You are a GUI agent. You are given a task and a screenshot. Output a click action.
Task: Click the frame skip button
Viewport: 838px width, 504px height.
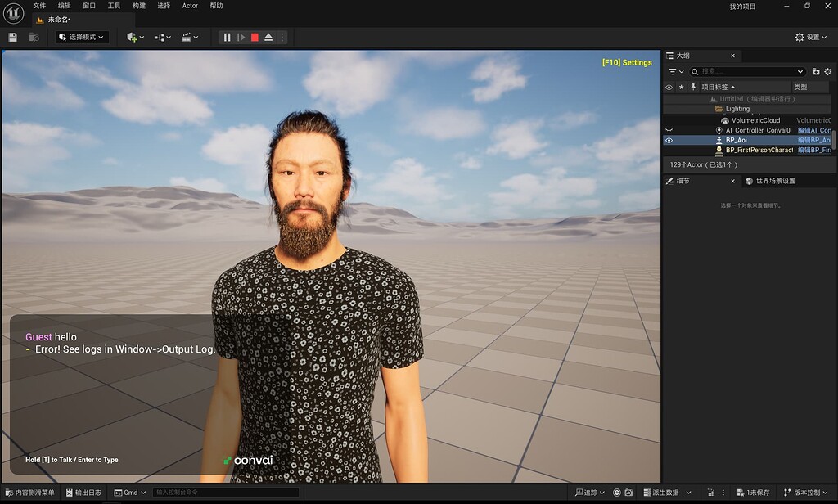coord(241,38)
